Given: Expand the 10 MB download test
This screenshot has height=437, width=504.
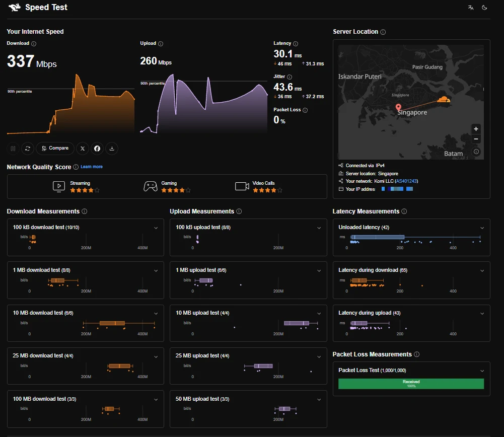Looking at the screenshot, I should 156,314.
